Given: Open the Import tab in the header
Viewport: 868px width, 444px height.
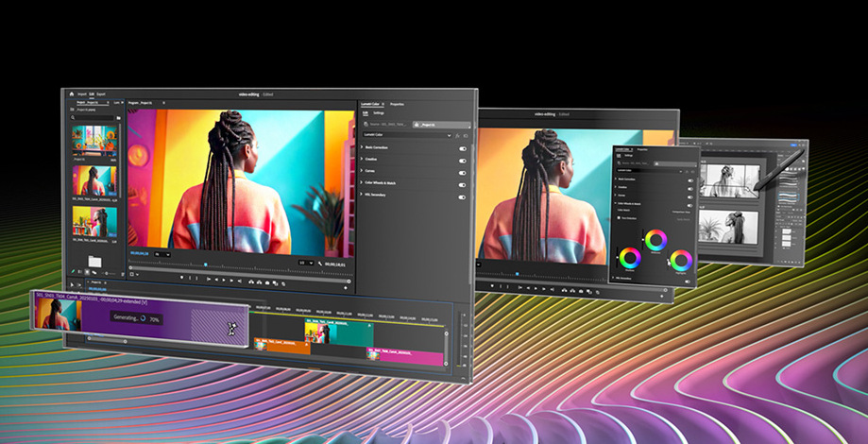Looking at the screenshot, I should 82,94.
